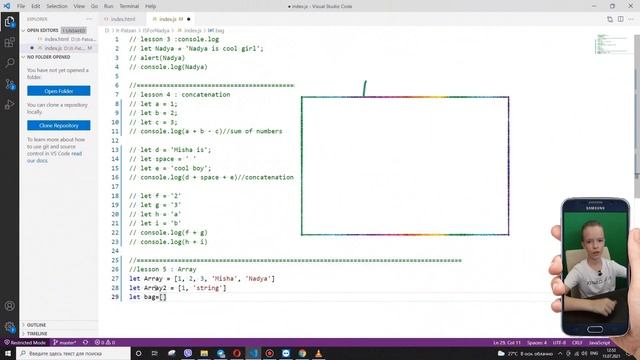
Task: Click the unsaved dot on index.js tab
Action: tap(189, 19)
